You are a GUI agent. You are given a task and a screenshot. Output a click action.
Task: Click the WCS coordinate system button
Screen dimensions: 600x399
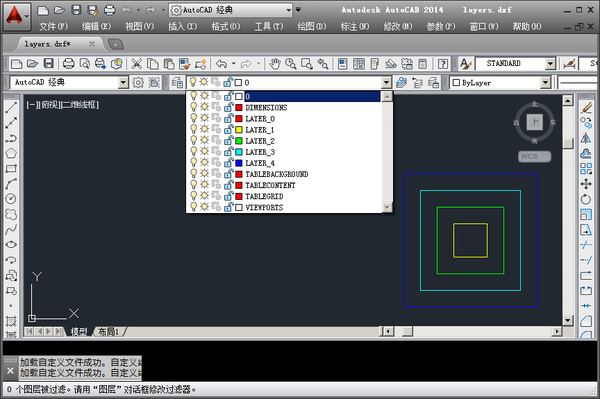[534, 156]
